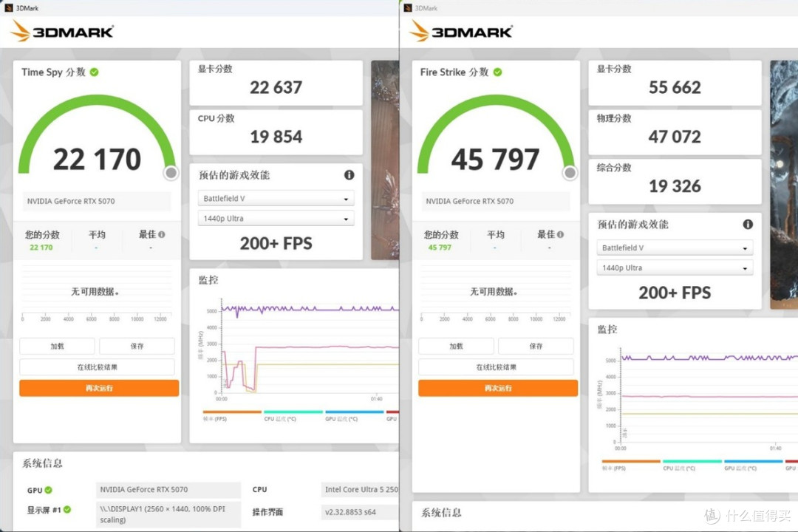Screen dimensions: 798x532
Task: Click orange FPS legend bar in Fire Strike monitoring
Action: click(x=631, y=461)
